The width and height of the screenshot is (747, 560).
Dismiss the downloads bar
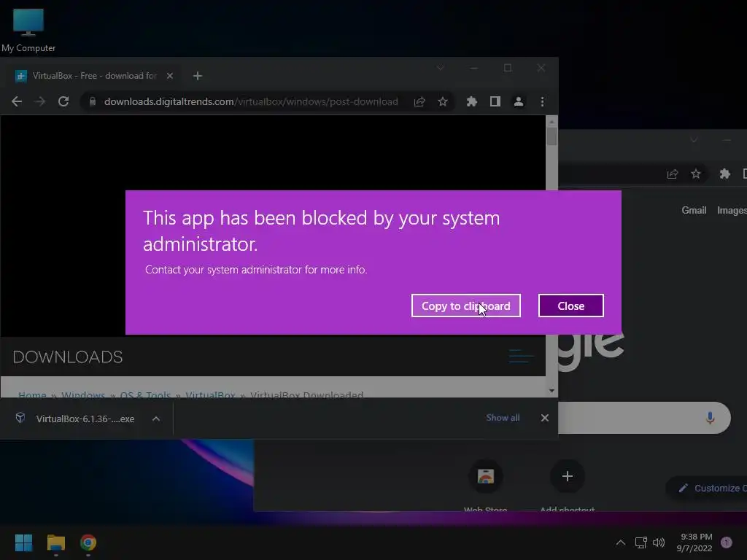click(544, 418)
